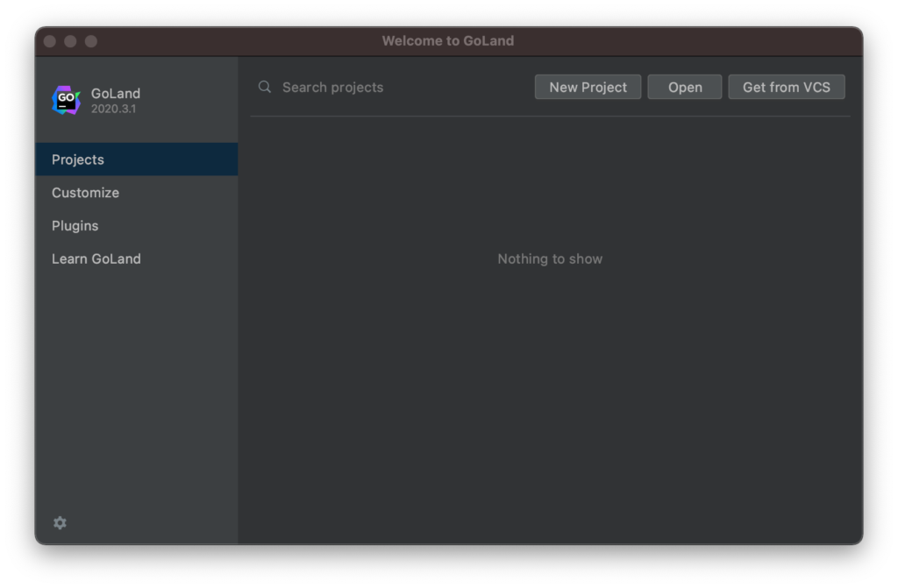The height and width of the screenshot is (588, 898).
Task: Switch to the Customize section
Action: click(85, 193)
